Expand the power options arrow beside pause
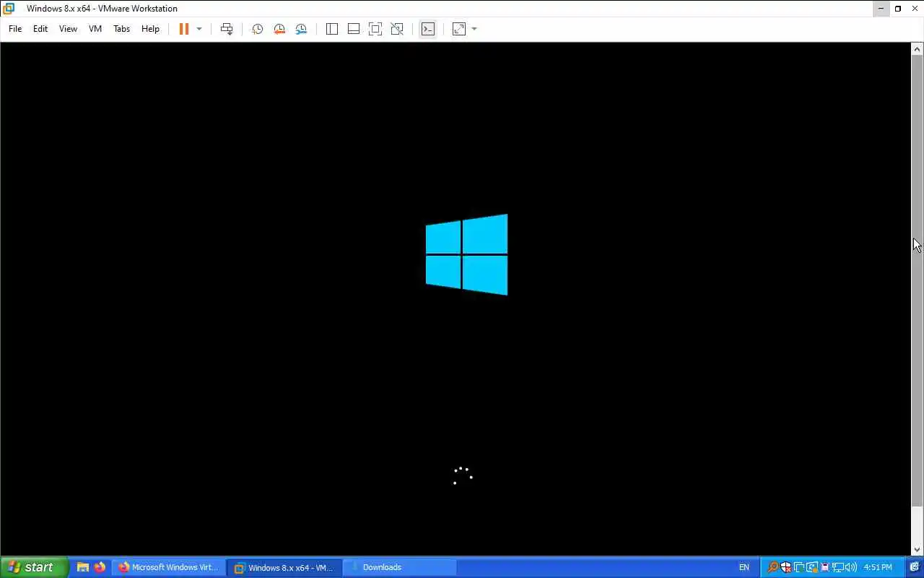Viewport: 924px width, 578px height. (x=199, y=29)
